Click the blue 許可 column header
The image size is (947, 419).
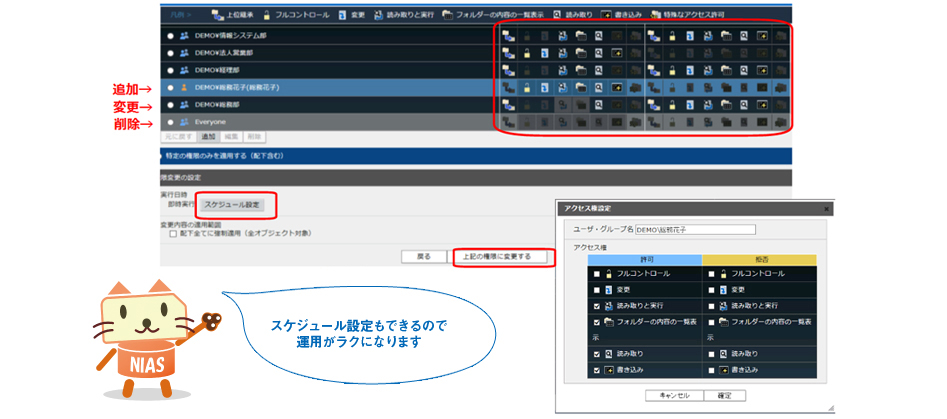point(644,259)
